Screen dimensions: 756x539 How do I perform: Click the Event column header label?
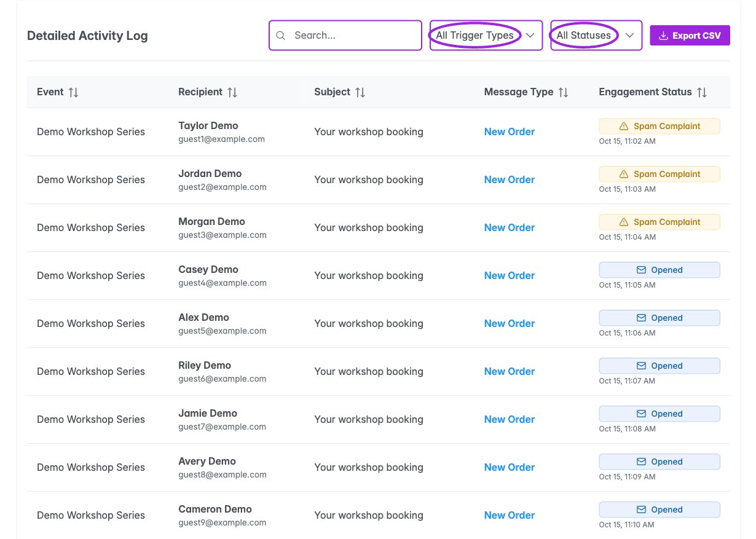pyautogui.click(x=50, y=92)
